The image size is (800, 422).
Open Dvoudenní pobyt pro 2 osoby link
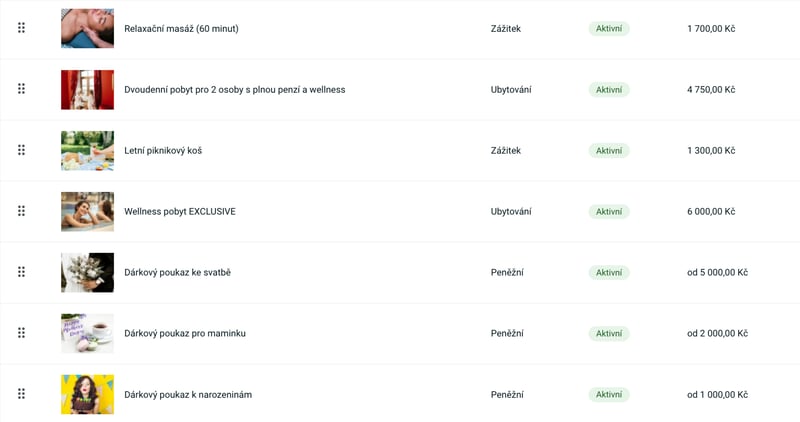pyautogui.click(x=234, y=90)
